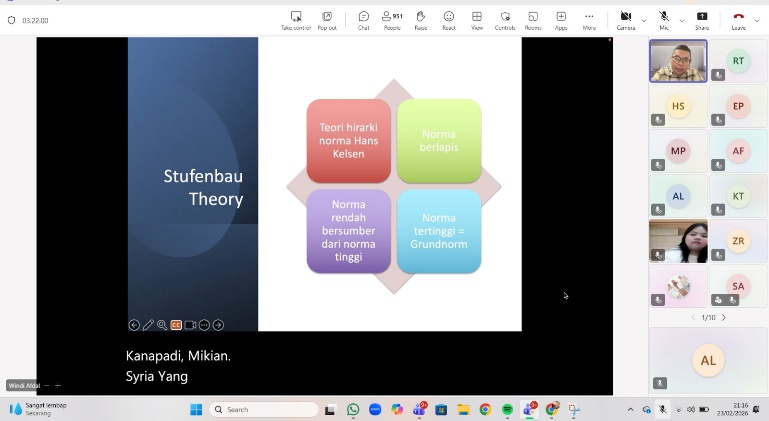Go to next participant page

click(x=724, y=318)
